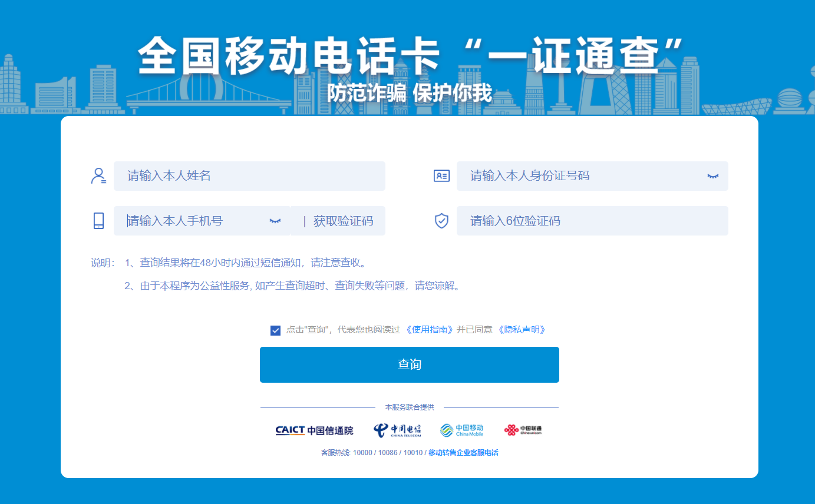The image size is (815, 504).
Task: Click the shield verification icon
Action: pos(441,221)
